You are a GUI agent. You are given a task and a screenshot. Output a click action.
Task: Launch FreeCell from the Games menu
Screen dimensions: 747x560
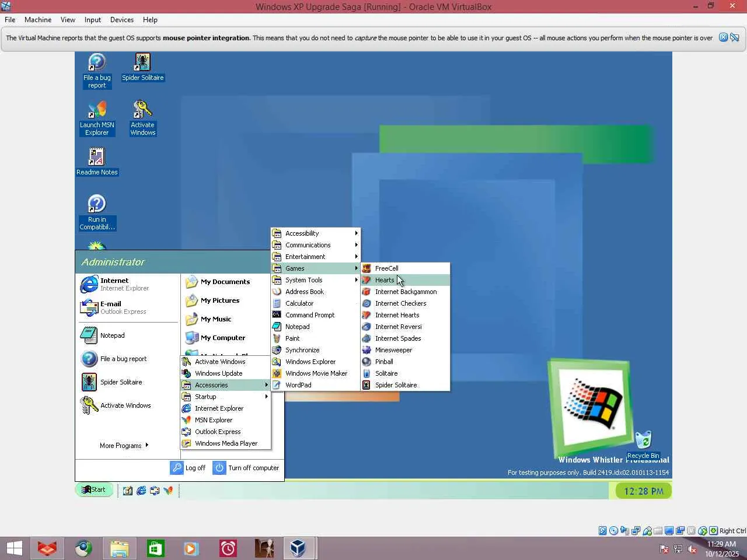coord(406,268)
